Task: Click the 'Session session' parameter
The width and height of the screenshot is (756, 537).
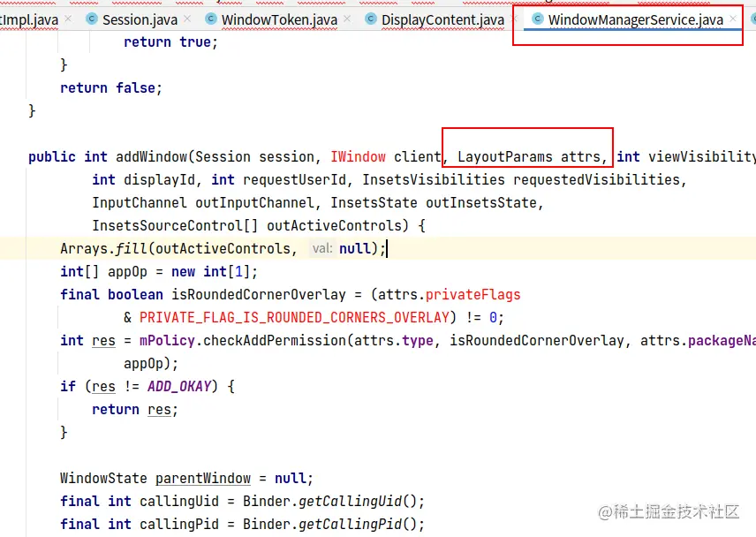Action: (254, 156)
